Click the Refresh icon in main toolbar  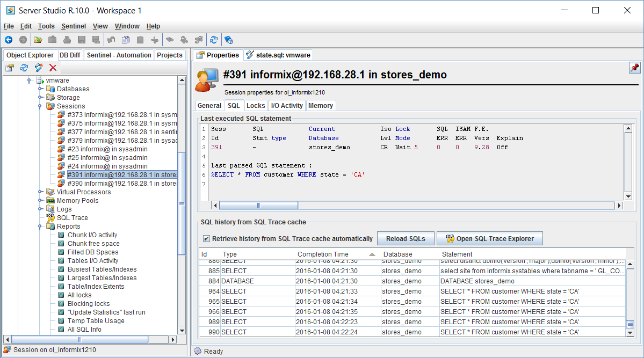coord(214,40)
